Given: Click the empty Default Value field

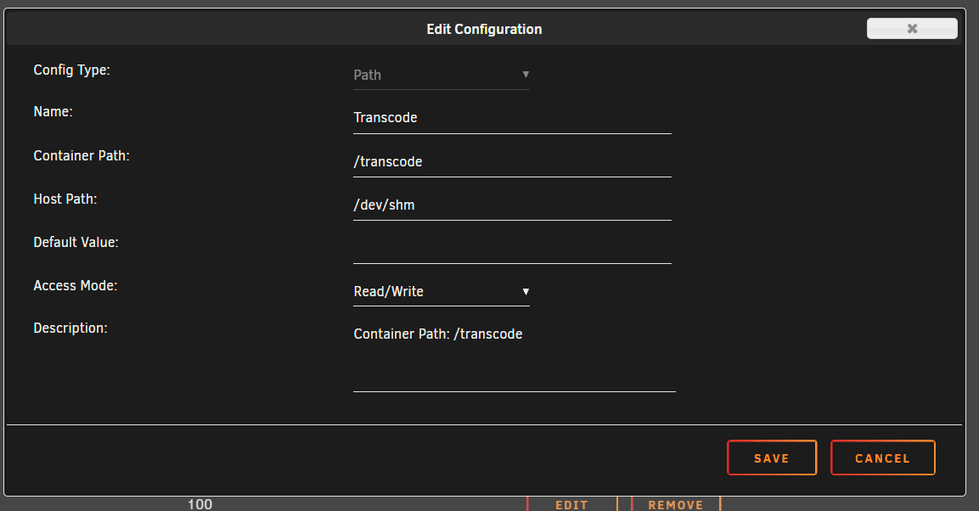Looking at the screenshot, I should click(x=511, y=248).
